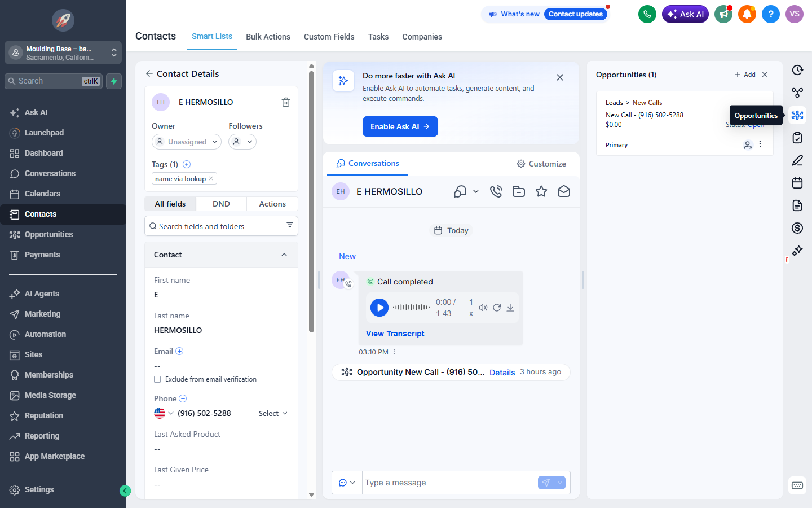Open the orange notifications bell
Screen dimensions: 812x508
[x=747, y=14]
